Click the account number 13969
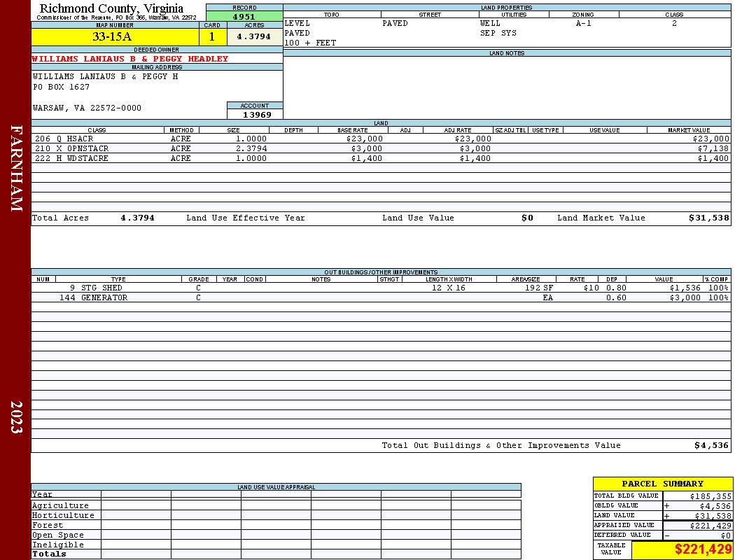The width and height of the screenshot is (735, 560). pos(257,115)
